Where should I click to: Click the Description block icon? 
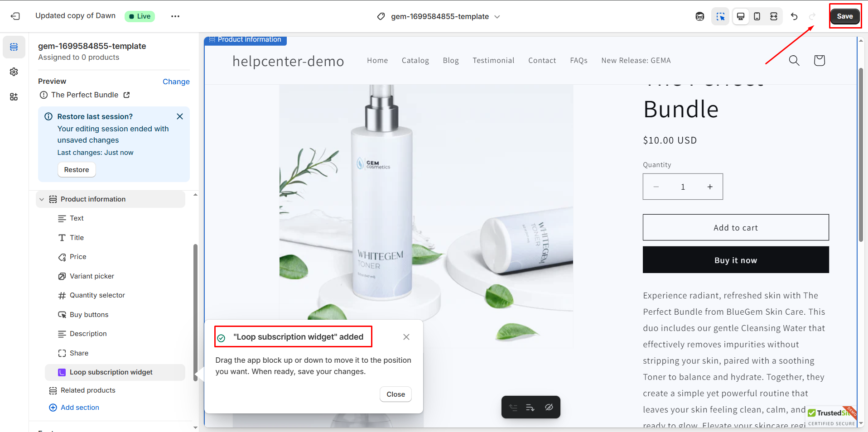pos(62,334)
